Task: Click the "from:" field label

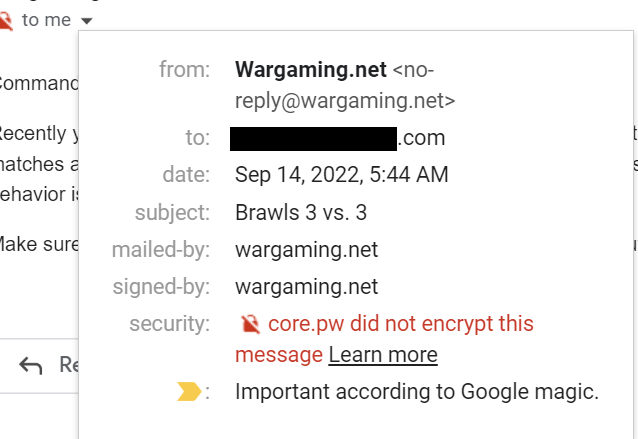Action: (x=184, y=70)
